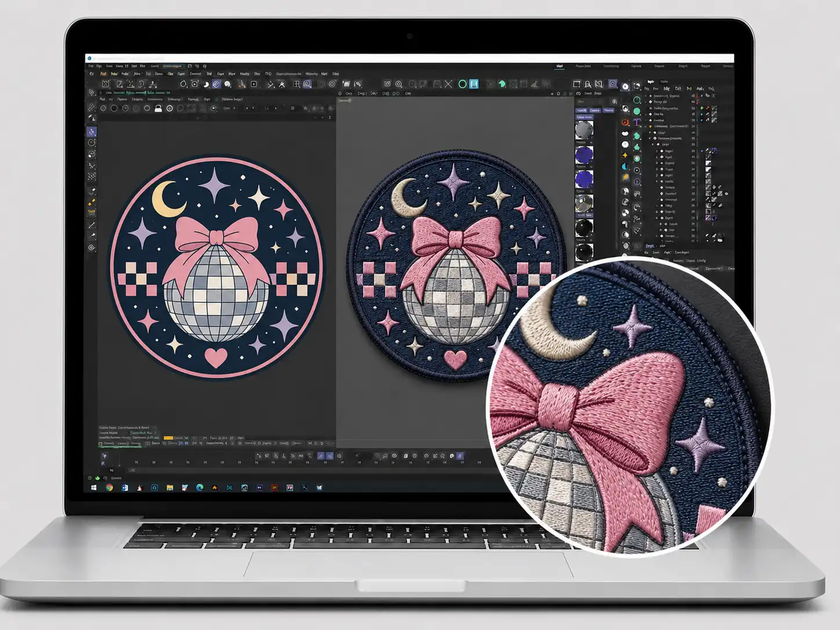Click the green ring icon in the top toolbar

pyautogui.click(x=462, y=84)
